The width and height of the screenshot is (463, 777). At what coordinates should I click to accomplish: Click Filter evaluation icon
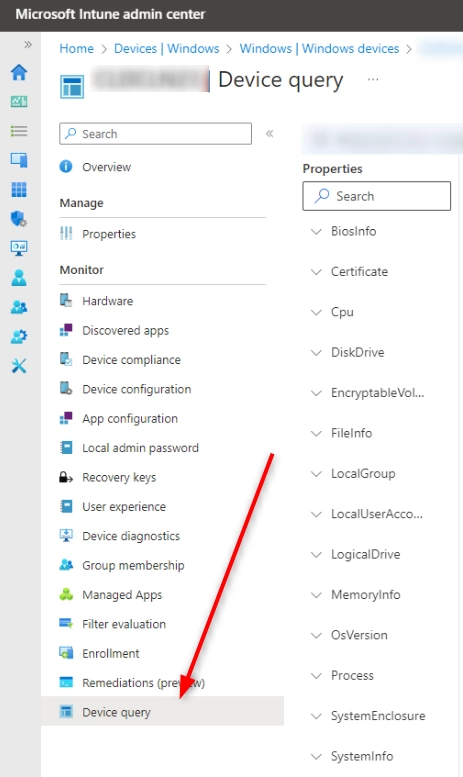[x=66, y=623]
